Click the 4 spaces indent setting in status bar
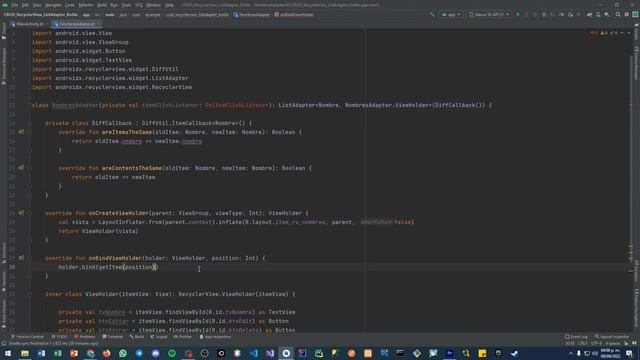This screenshot has width=640, height=360. point(613,344)
